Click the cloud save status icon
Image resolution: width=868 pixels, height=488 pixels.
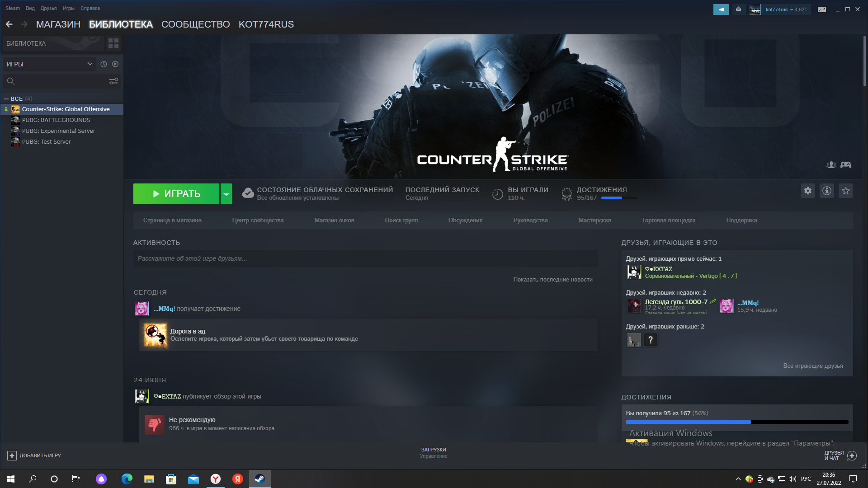point(248,193)
